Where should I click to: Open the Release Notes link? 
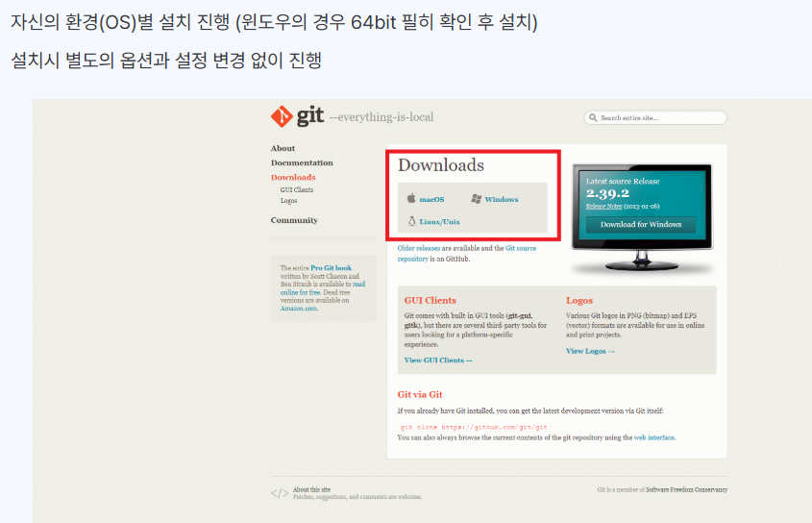(x=603, y=207)
